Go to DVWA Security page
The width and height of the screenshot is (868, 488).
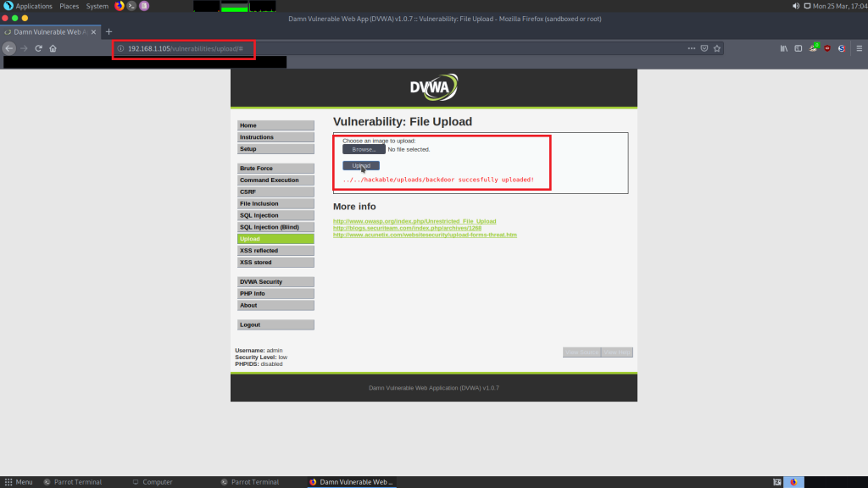(275, 281)
